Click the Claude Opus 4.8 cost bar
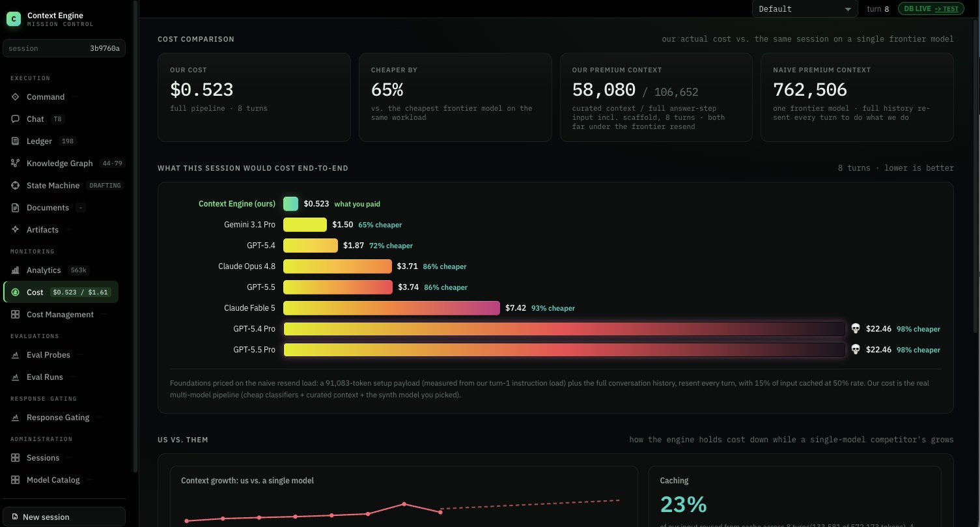 pos(337,266)
